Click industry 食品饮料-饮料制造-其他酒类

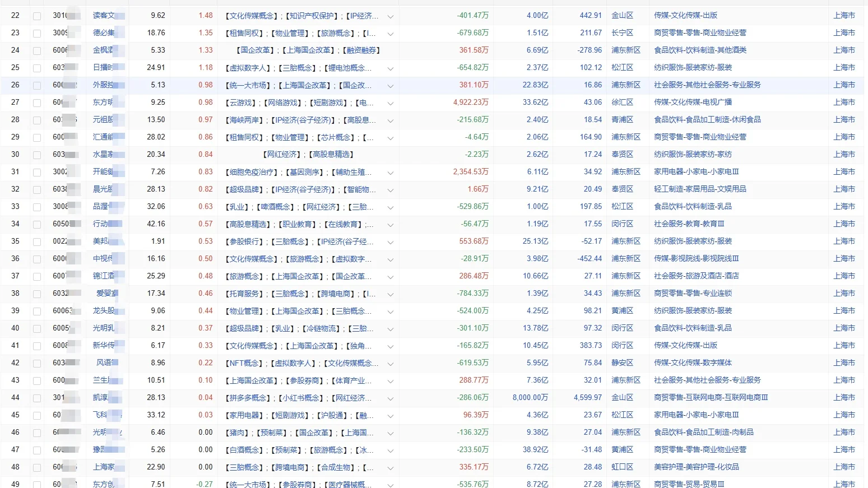pyautogui.click(x=700, y=50)
